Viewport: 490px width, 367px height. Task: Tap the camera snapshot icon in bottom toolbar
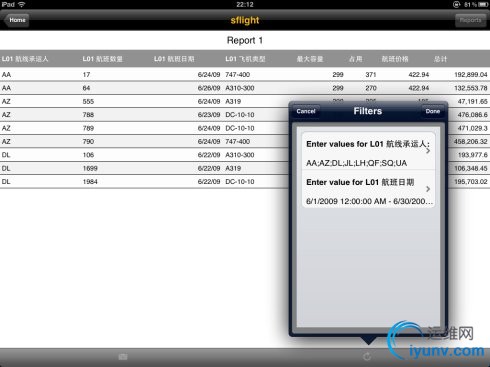click(x=123, y=357)
